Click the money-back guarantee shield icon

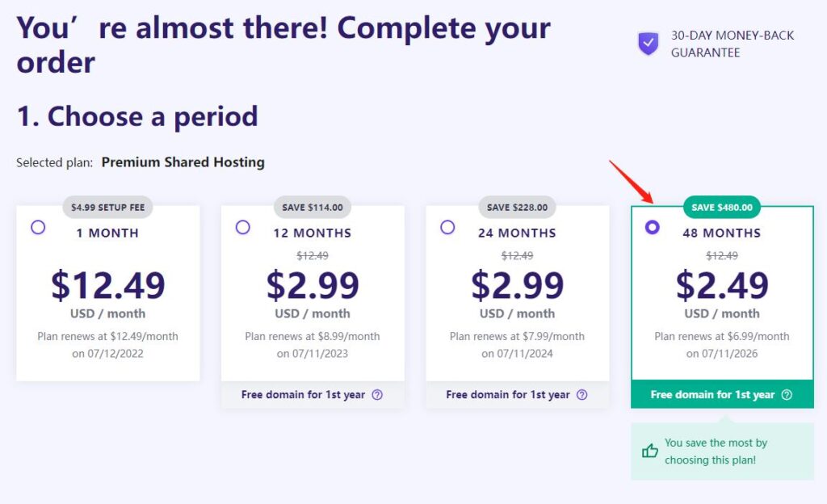[x=649, y=44]
